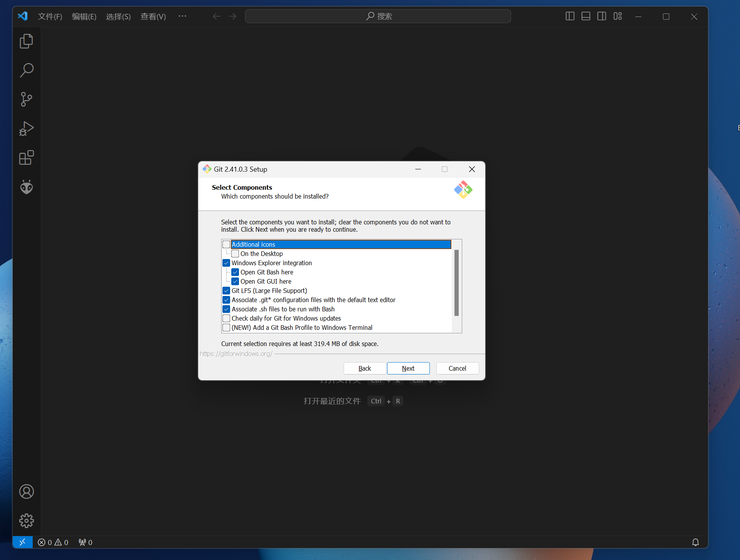This screenshot has width=740, height=560.
Task: Click the VS Code logo icon
Action: coord(23,16)
